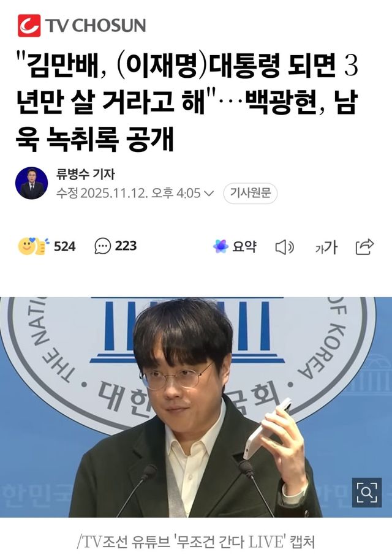View the 223 comments count
The image size is (392, 560).
126,246
